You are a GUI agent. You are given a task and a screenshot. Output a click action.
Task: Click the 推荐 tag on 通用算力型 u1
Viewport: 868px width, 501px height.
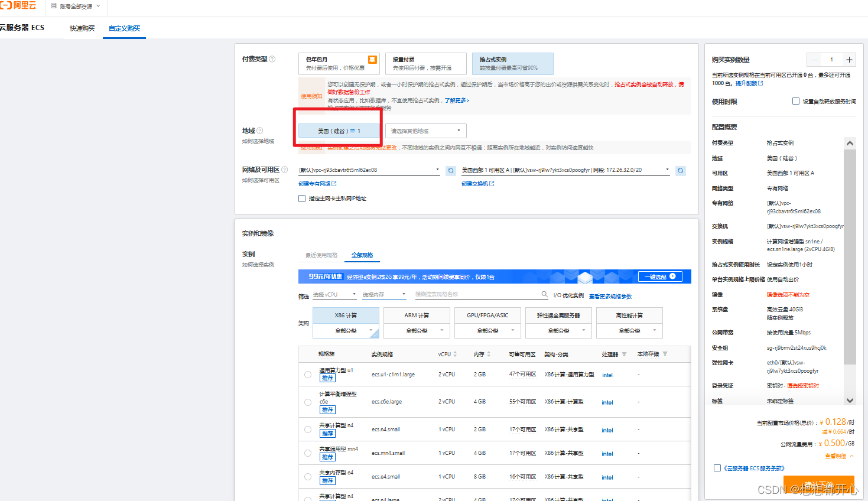coord(327,378)
